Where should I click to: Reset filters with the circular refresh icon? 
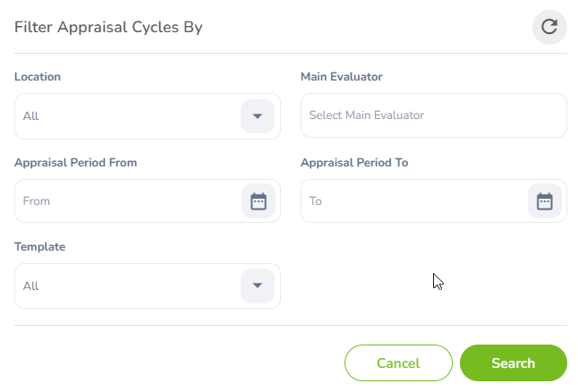pos(549,27)
